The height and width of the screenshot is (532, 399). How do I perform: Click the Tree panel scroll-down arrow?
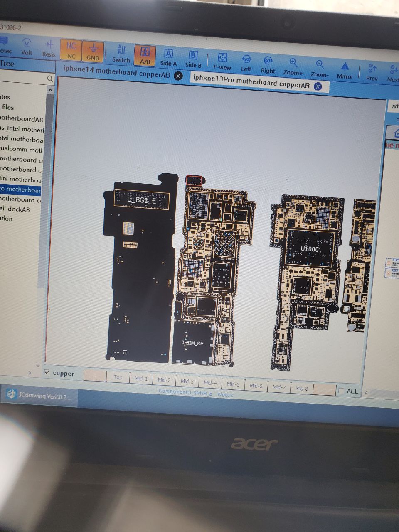tap(38, 366)
